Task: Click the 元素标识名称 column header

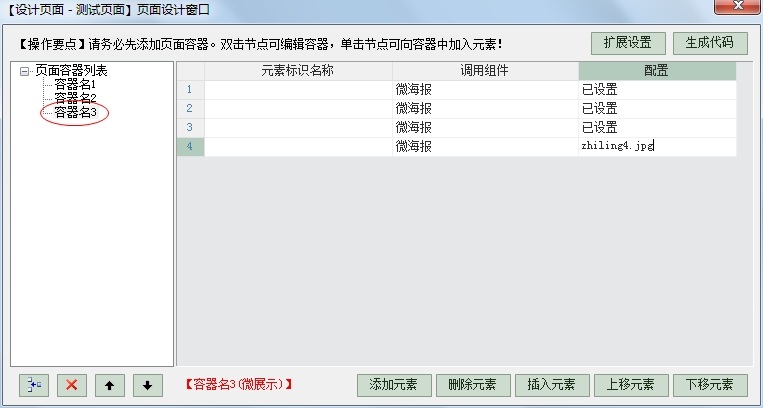Action: (298, 71)
